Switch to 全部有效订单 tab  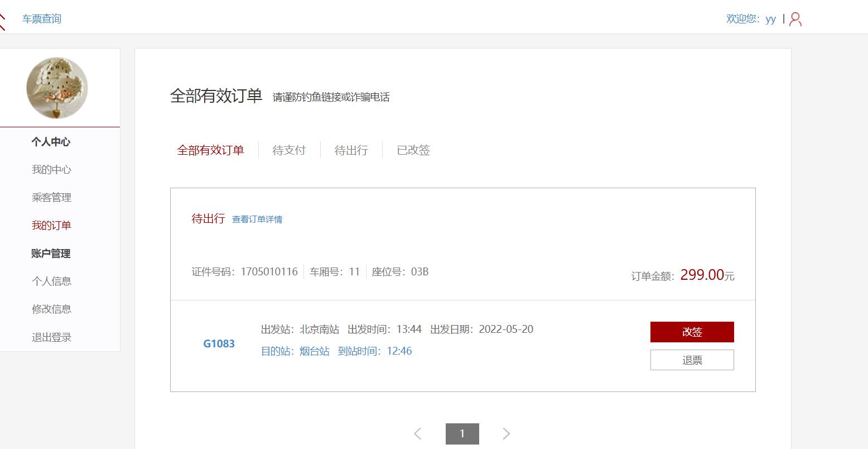click(x=210, y=150)
